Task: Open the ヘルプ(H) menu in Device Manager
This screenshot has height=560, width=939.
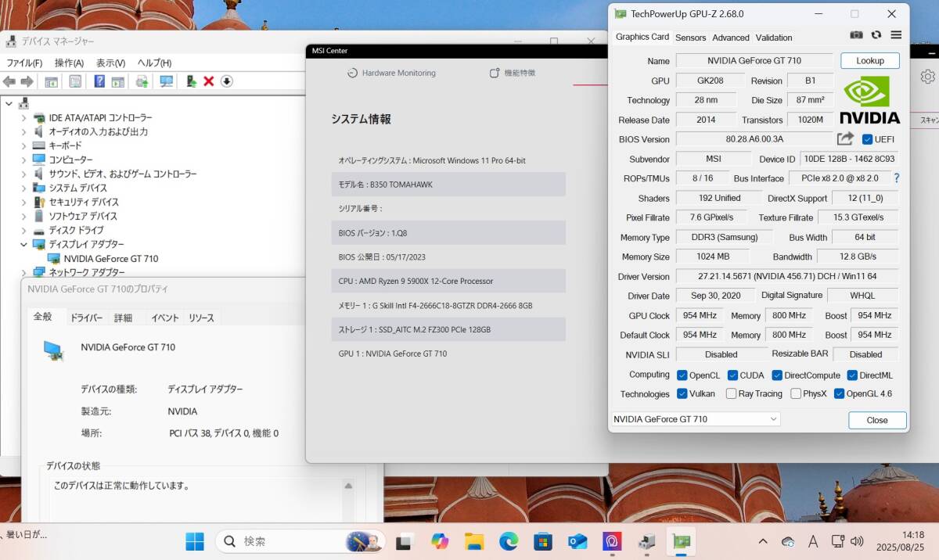Action: click(x=154, y=63)
